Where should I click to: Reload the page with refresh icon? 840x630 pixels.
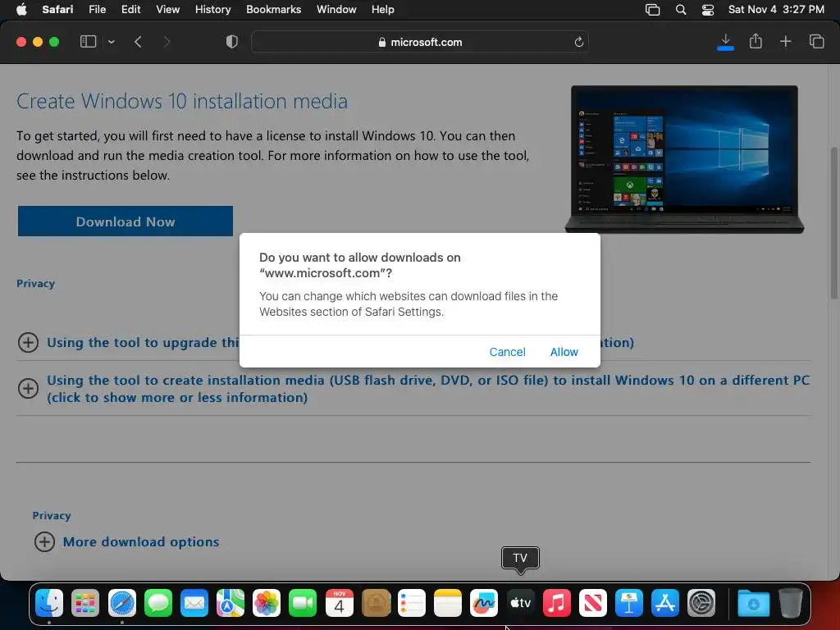point(578,42)
